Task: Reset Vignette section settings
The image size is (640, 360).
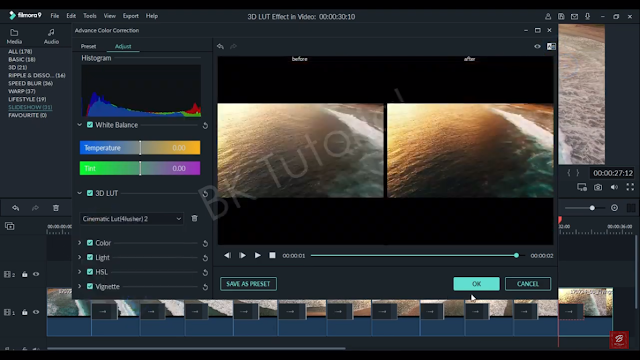Action: pos(205,287)
